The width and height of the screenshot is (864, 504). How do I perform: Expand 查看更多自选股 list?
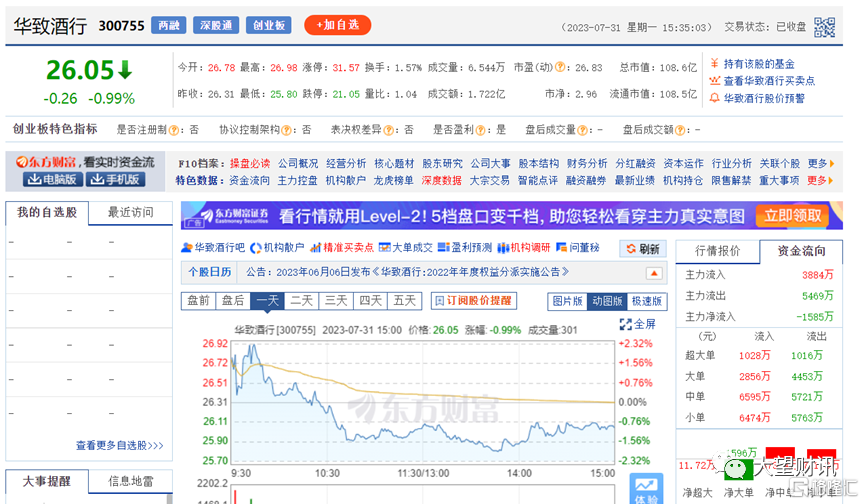point(120,445)
